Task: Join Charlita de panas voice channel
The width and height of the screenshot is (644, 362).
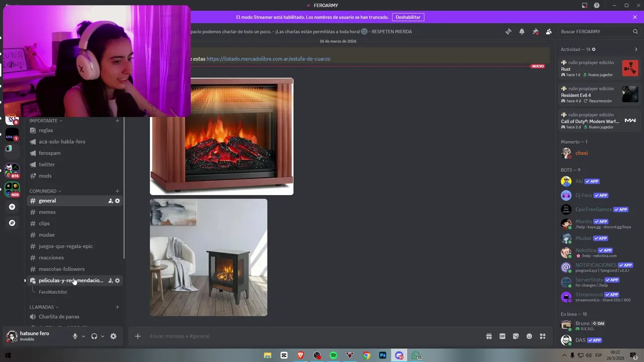Action: [x=74, y=317]
